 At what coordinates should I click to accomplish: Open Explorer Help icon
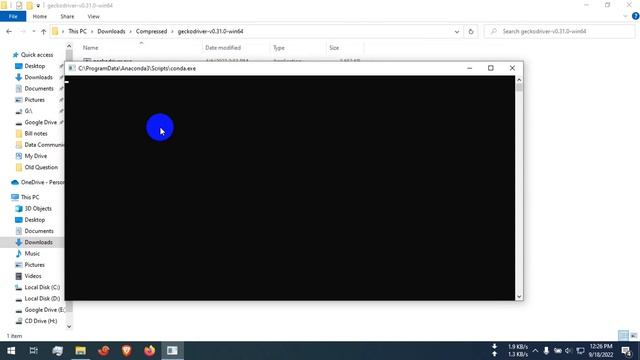[636, 16]
